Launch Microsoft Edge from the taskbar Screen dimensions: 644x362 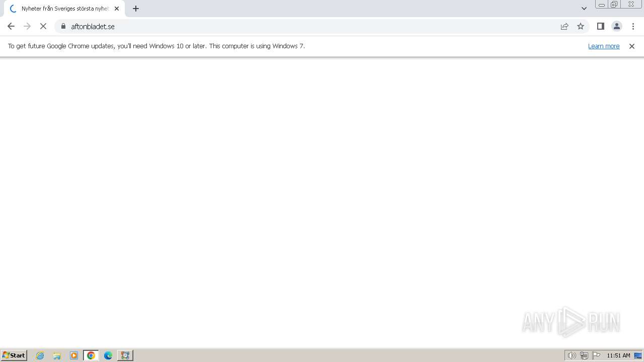point(108,355)
